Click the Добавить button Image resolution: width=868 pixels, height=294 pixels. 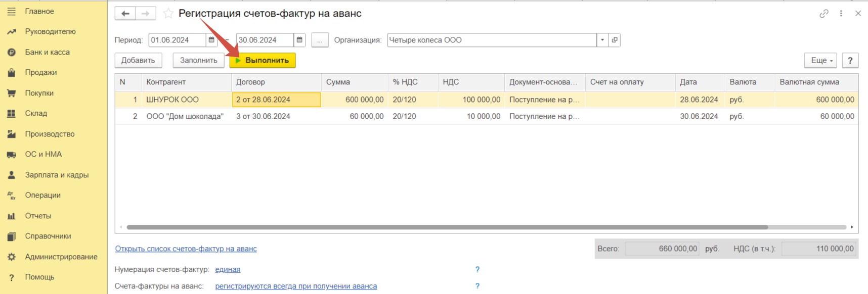(138, 60)
